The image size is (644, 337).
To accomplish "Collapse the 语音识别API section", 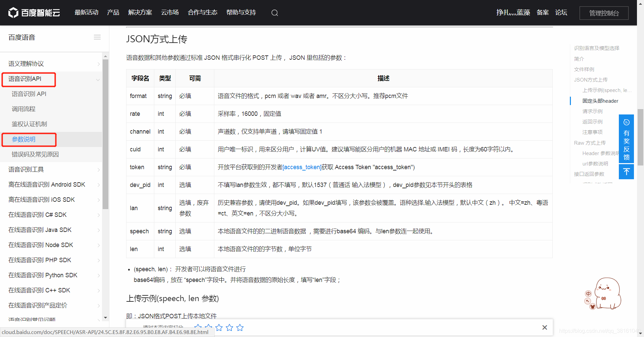I will (x=98, y=80).
